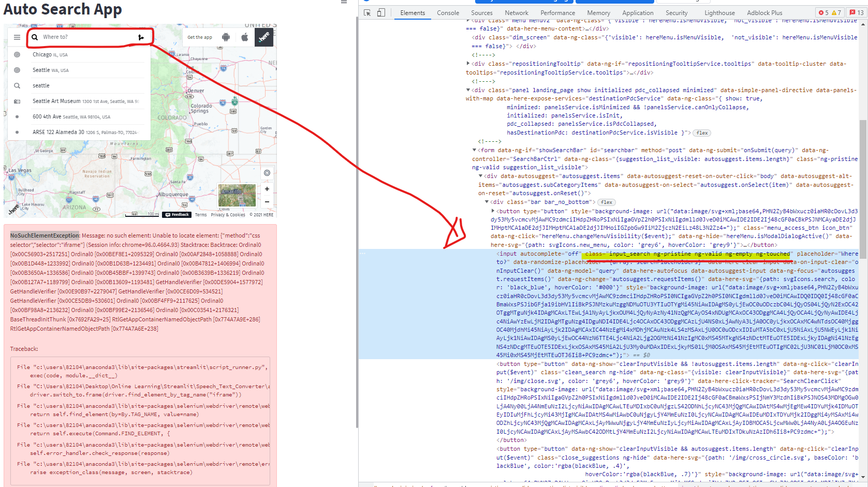Viewport: 868px width, 487px height.
Task: Select the lowercase seattle search suggestion
Action: tap(79, 85)
